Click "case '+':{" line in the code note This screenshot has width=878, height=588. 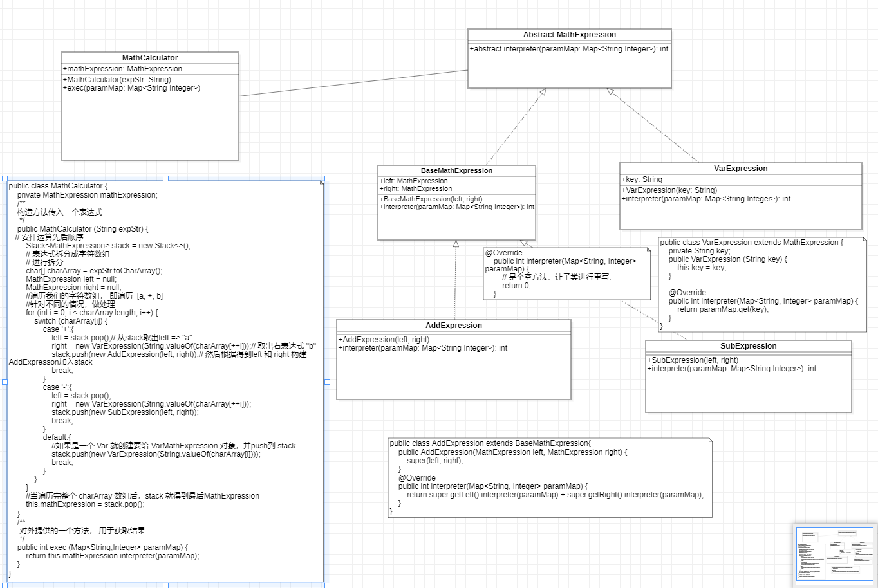[59, 329]
